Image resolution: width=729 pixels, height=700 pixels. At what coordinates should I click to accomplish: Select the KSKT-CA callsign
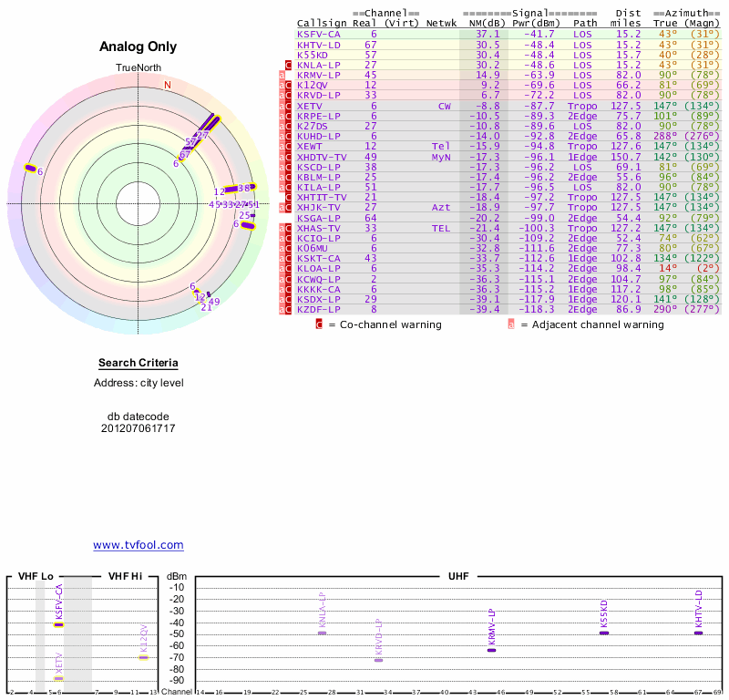click(318, 259)
